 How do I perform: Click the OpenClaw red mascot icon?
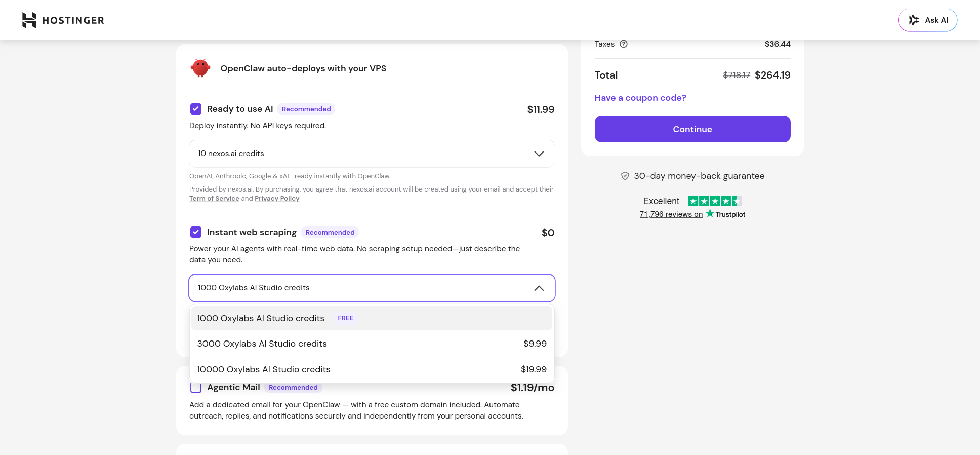tap(200, 68)
